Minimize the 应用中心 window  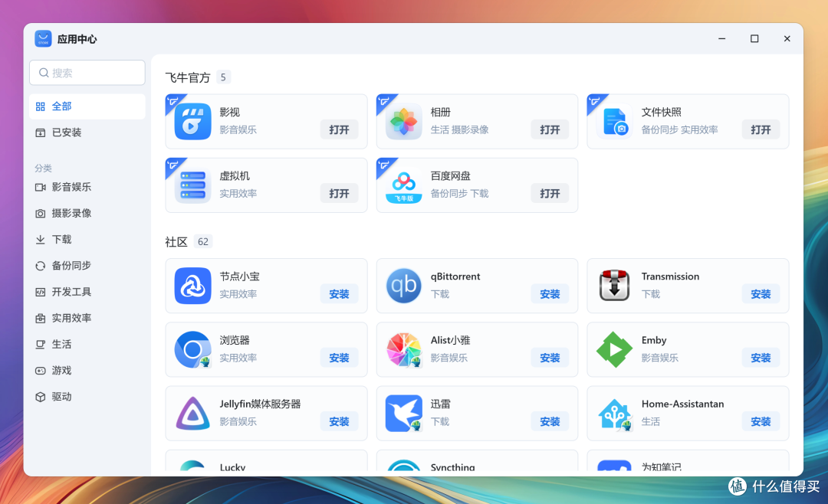(722, 38)
